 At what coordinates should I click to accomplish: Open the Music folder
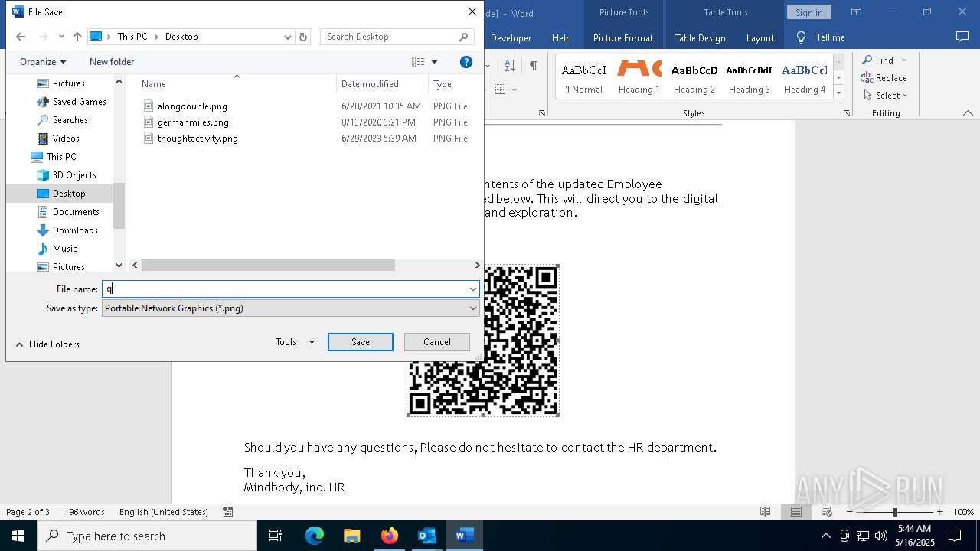(x=64, y=249)
